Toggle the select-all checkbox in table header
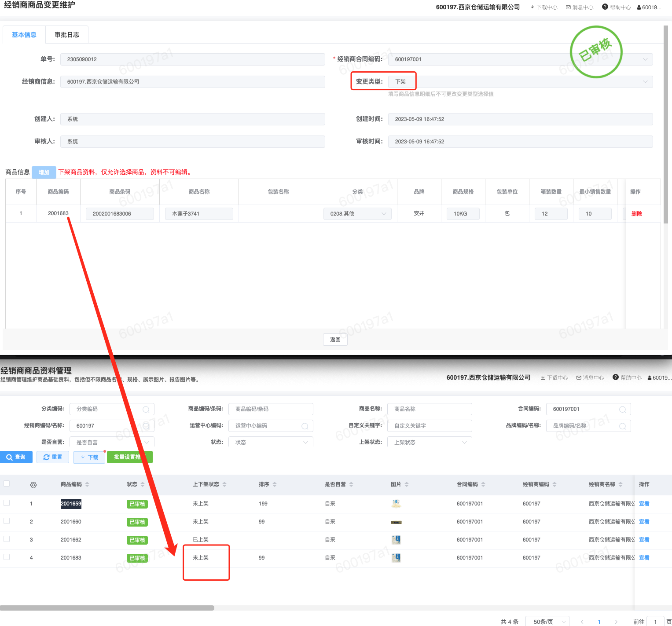672x626 pixels. (7, 483)
